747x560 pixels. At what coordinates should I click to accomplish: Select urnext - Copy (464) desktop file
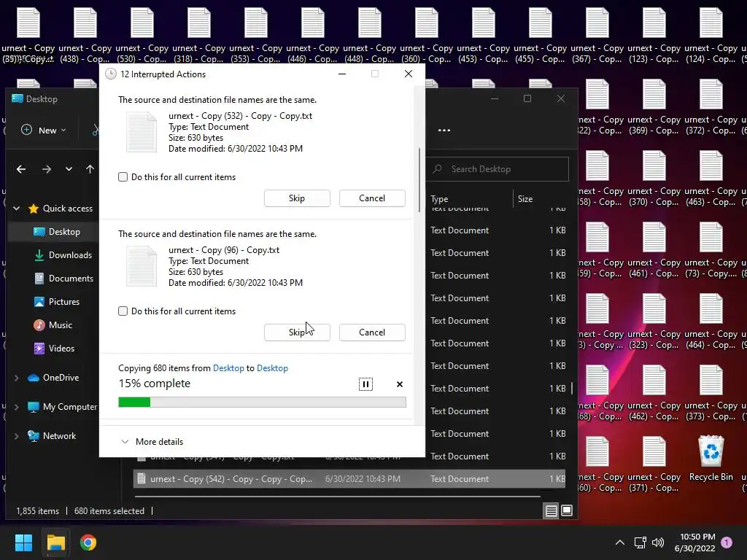(x=711, y=321)
